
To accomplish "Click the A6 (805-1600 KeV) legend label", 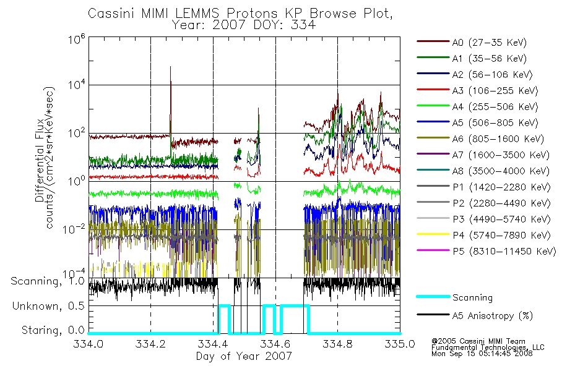I will [498, 139].
